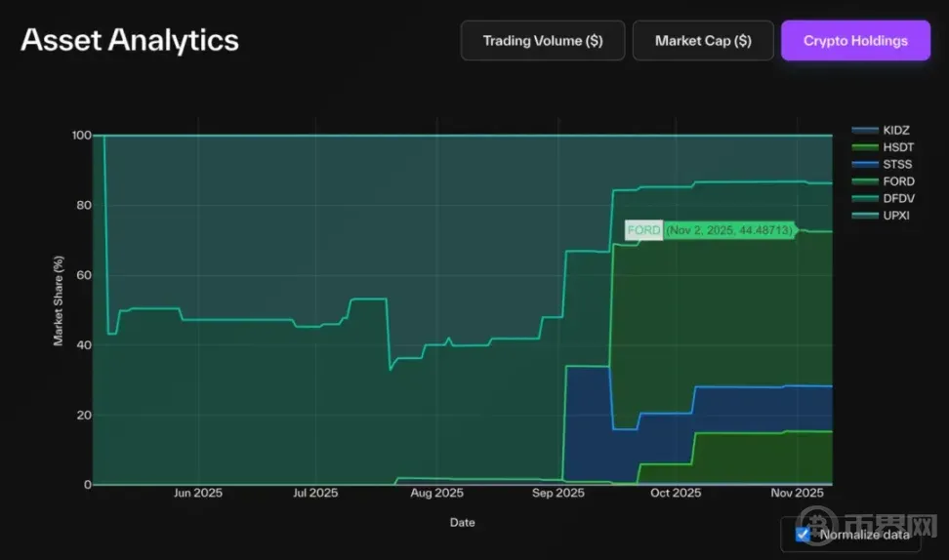Viewport: 949px width, 560px height.
Task: Click the UPXI legend marker icon
Action: 864,215
